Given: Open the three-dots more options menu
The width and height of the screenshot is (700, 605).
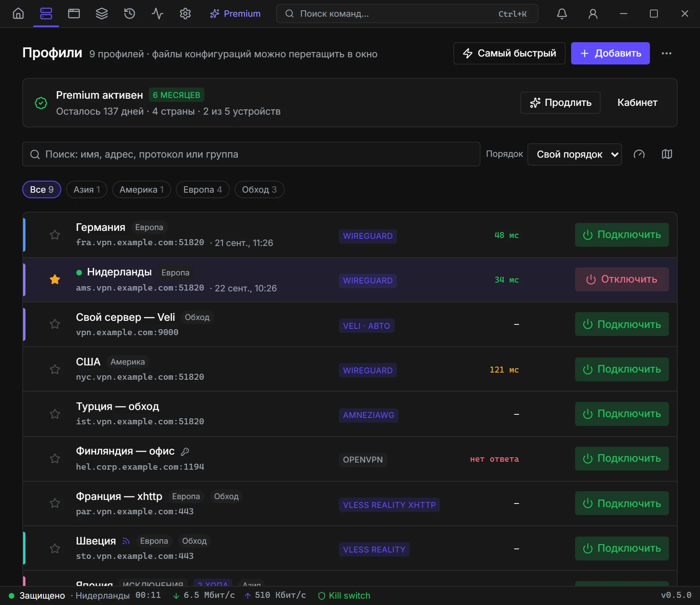Looking at the screenshot, I should tap(667, 53).
